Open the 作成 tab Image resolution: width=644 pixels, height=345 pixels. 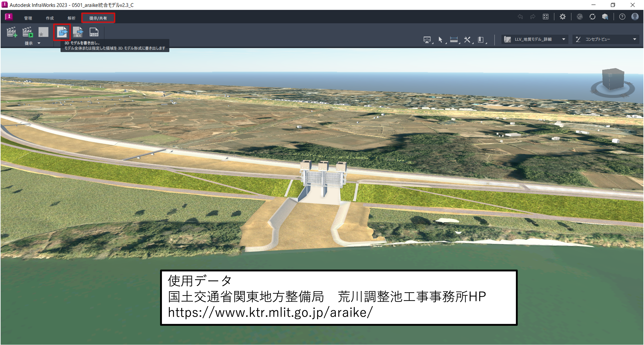pos(50,18)
